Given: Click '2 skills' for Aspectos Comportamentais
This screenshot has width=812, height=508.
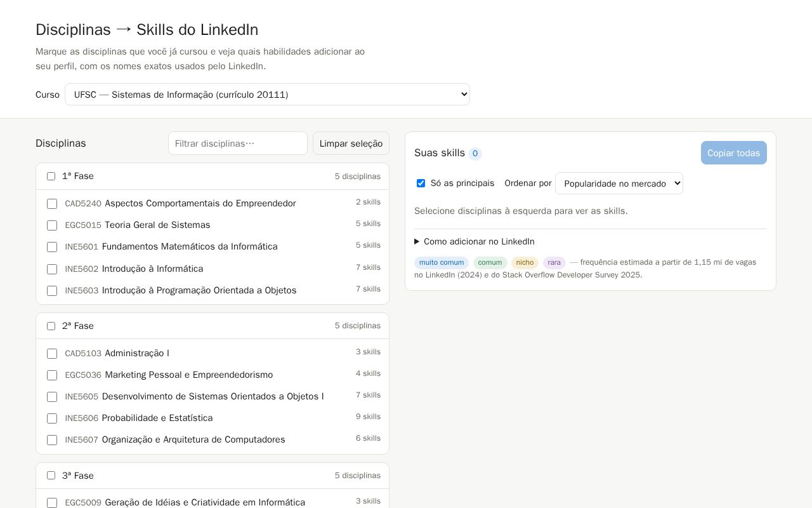Looking at the screenshot, I should pos(368,202).
